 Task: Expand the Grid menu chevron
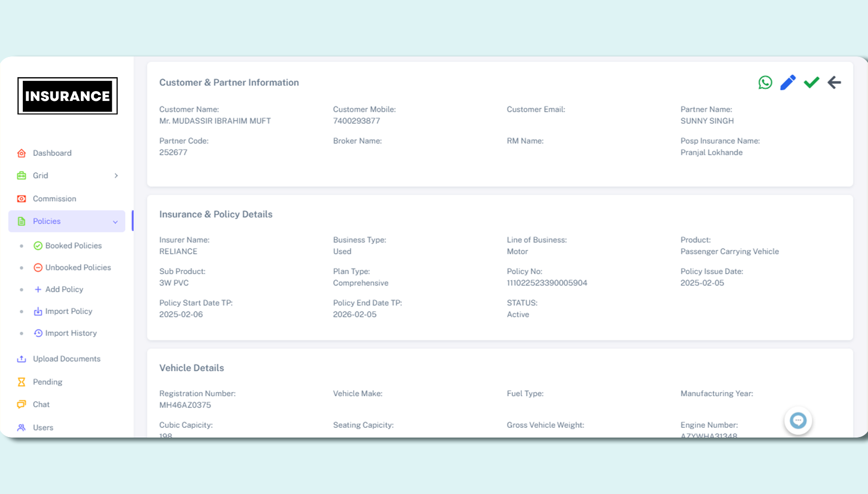click(116, 176)
